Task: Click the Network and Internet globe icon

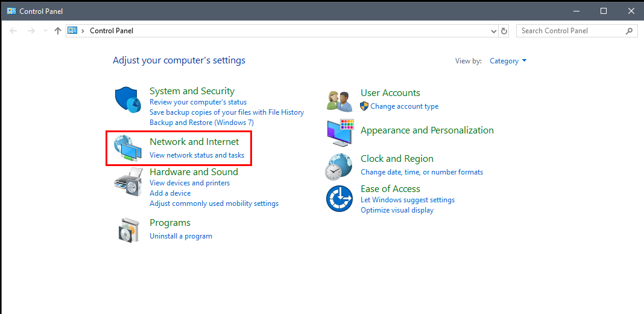Action: point(128,148)
